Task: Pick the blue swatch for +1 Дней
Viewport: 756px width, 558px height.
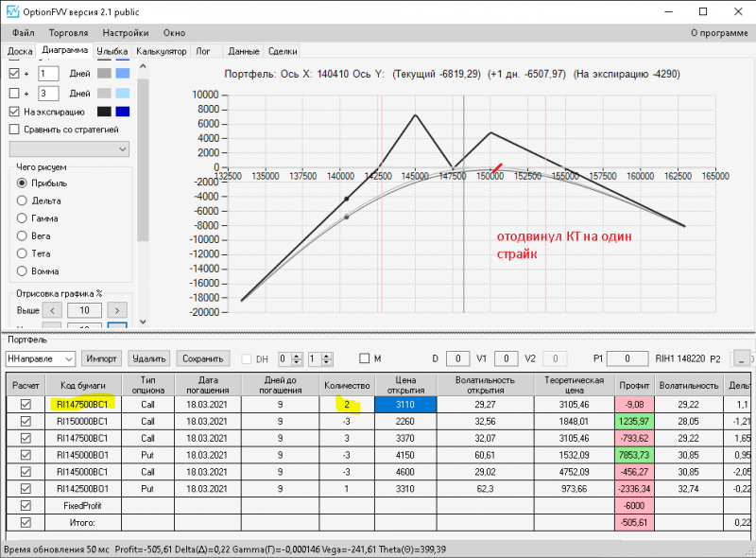Action: pyautogui.click(x=123, y=74)
